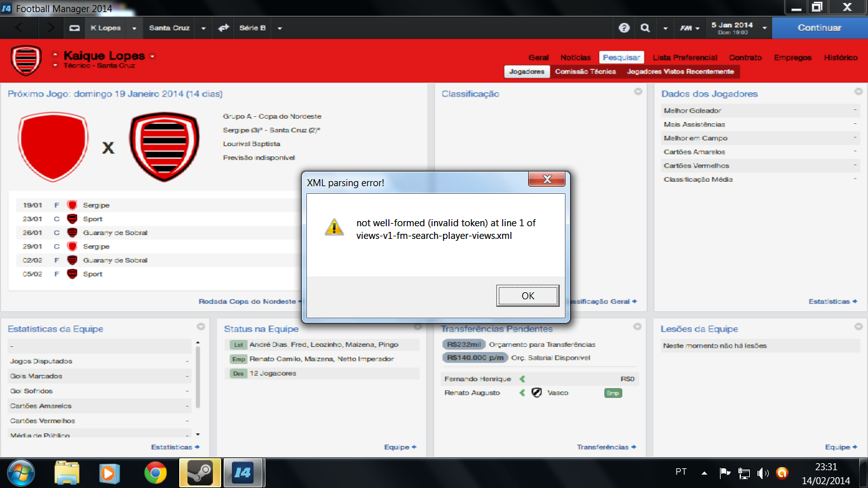This screenshot has width=868, height=488.
Task: Open the date dropdown next to 5 Jan 2014
Action: (x=764, y=28)
